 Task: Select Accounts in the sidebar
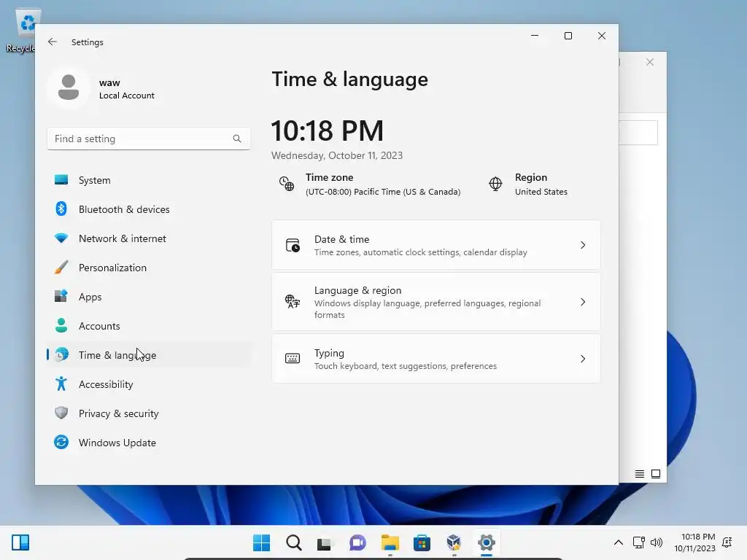149,325
